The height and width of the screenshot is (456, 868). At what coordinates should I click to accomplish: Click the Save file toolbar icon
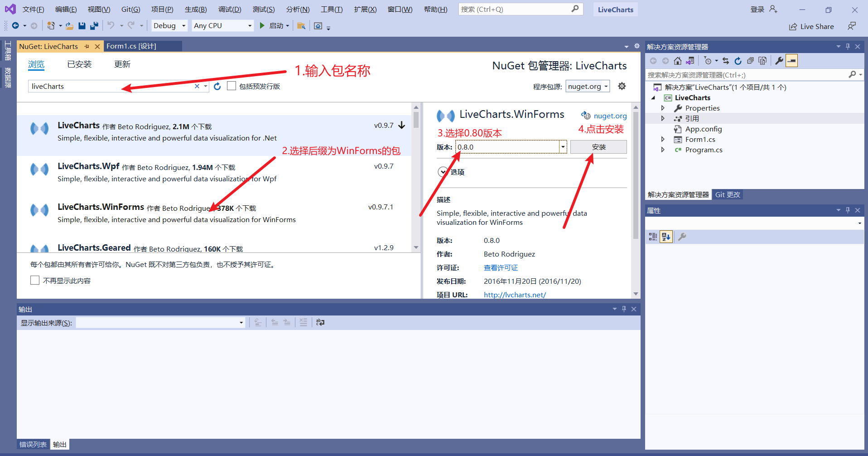pos(82,26)
